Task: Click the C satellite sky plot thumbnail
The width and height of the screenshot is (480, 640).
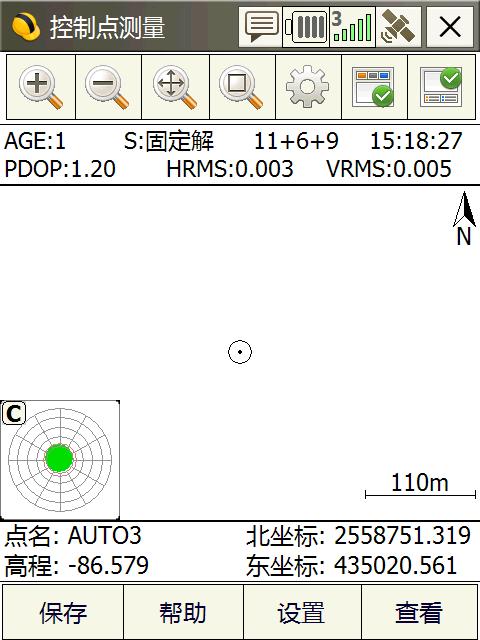Action: [60, 460]
